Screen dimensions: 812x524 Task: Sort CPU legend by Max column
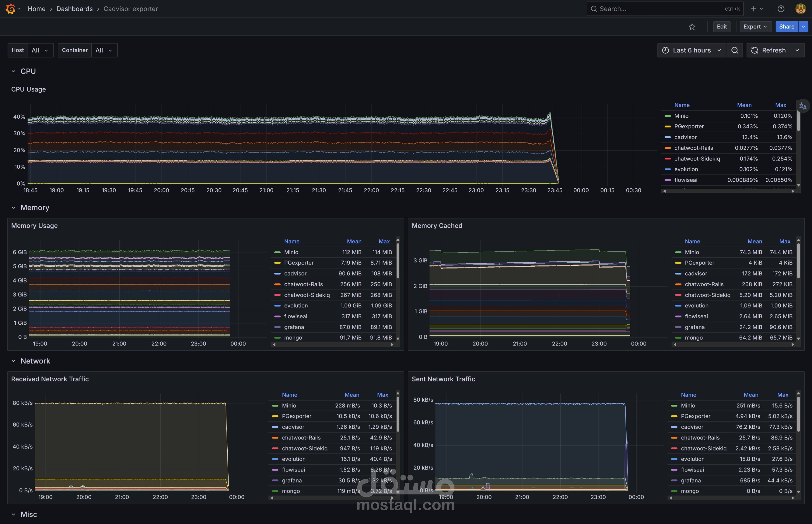click(780, 105)
